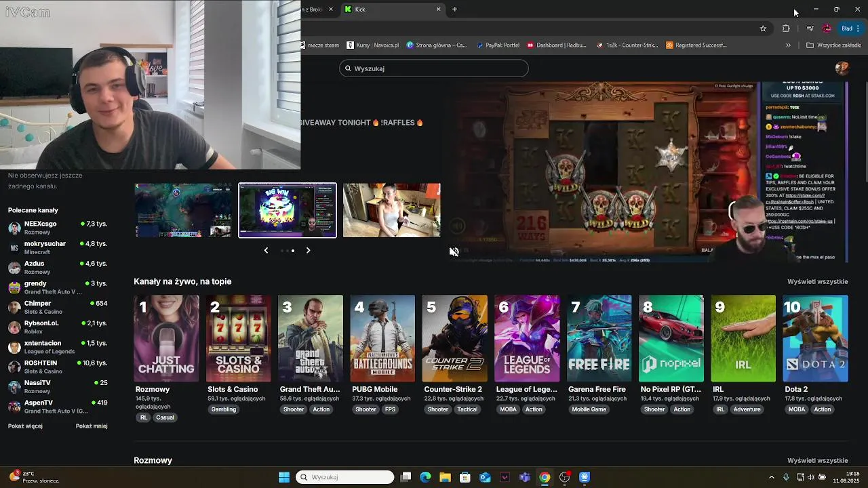Unmute the featured stream volume icon
Image resolution: width=868 pixels, height=488 pixels.
tap(454, 251)
